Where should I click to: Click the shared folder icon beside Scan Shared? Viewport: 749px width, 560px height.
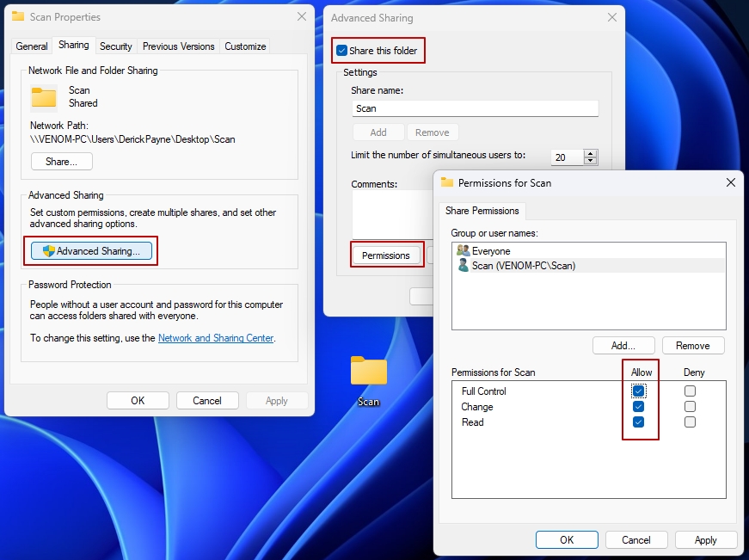point(44,96)
